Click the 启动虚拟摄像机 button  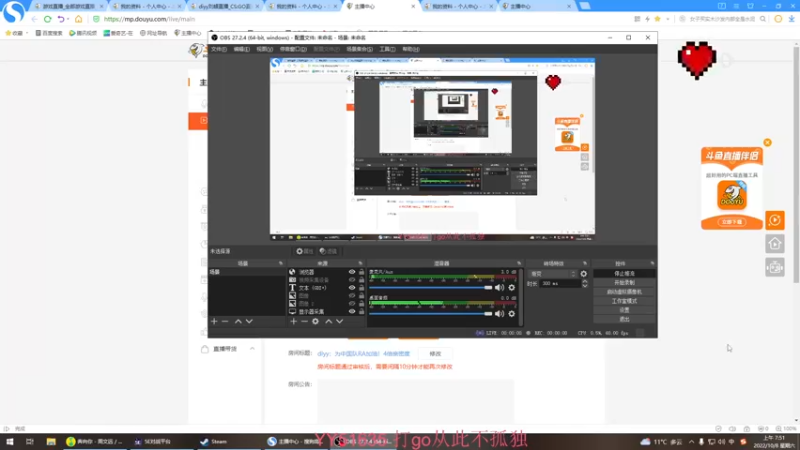coord(624,292)
